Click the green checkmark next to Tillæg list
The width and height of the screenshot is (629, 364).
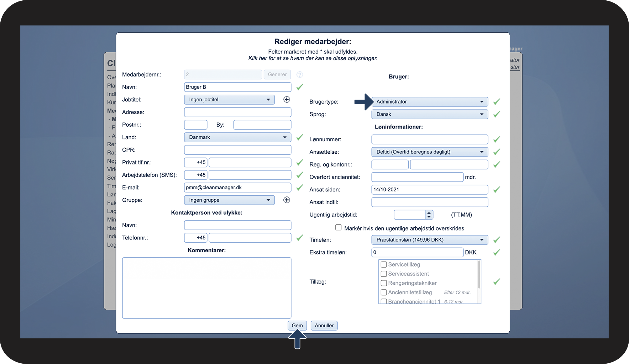pos(497,281)
